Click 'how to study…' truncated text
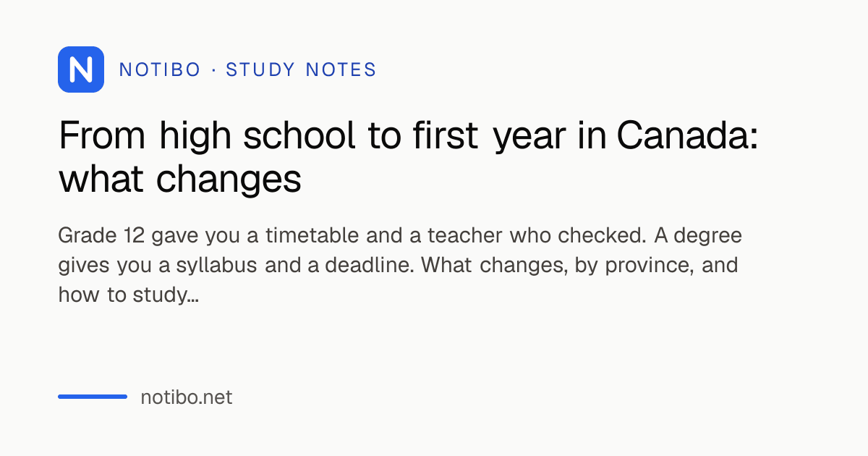This screenshot has width=868, height=456. (x=128, y=295)
